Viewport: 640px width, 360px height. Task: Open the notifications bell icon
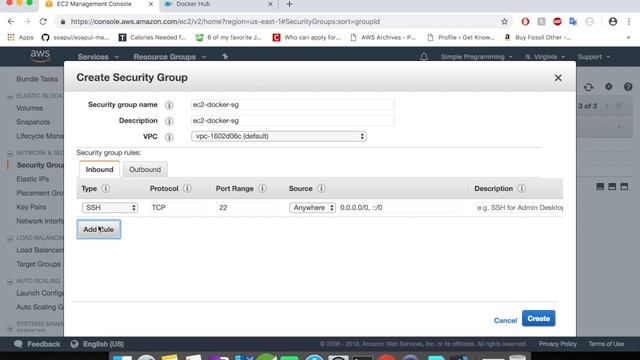point(424,57)
